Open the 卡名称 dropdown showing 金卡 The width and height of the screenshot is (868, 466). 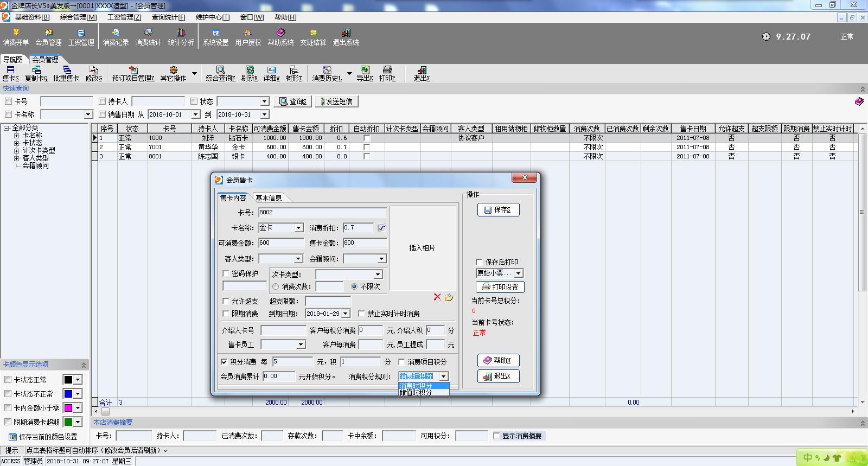(298, 228)
